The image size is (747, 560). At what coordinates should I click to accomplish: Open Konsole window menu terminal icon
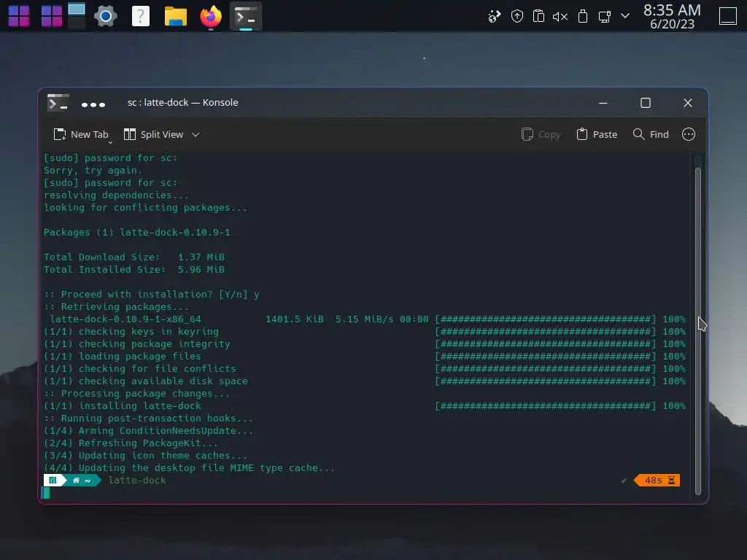coord(58,102)
